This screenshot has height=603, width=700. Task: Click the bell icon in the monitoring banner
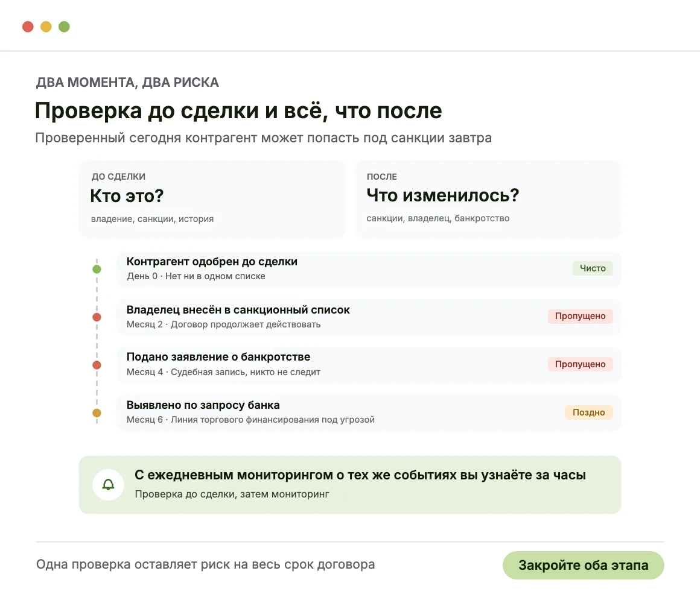pyautogui.click(x=108, y=485)
